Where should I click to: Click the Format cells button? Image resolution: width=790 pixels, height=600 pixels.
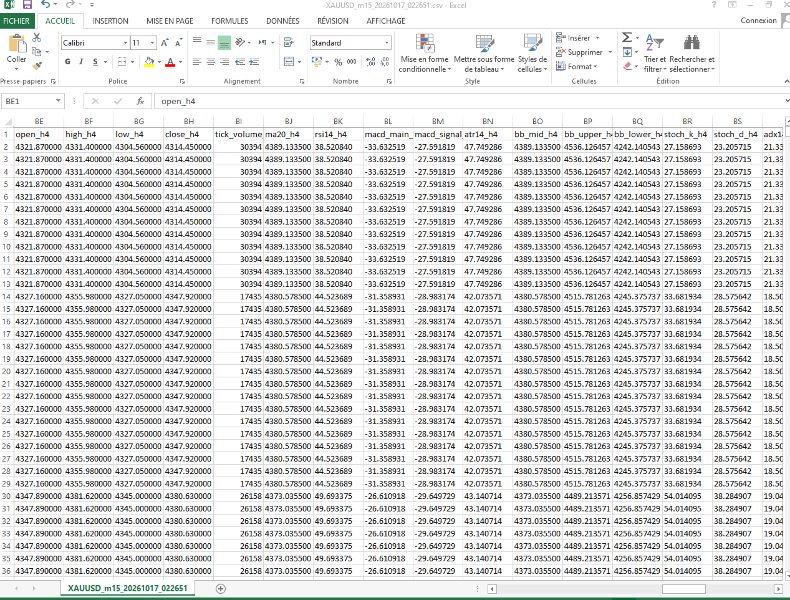(576, 66)
